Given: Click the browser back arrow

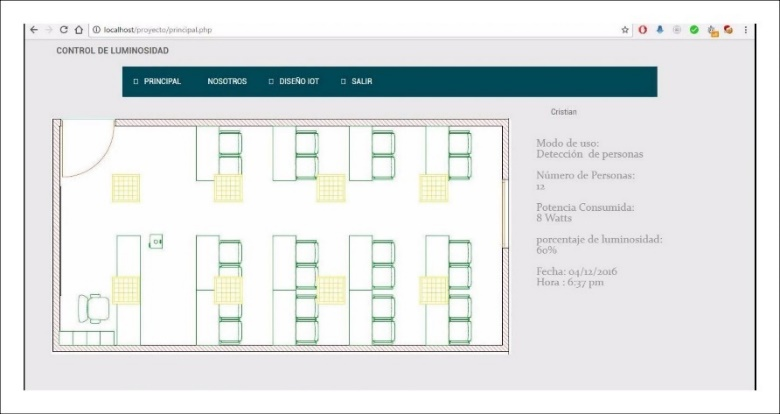Looking at the screenshot, I should click(34, 30).
